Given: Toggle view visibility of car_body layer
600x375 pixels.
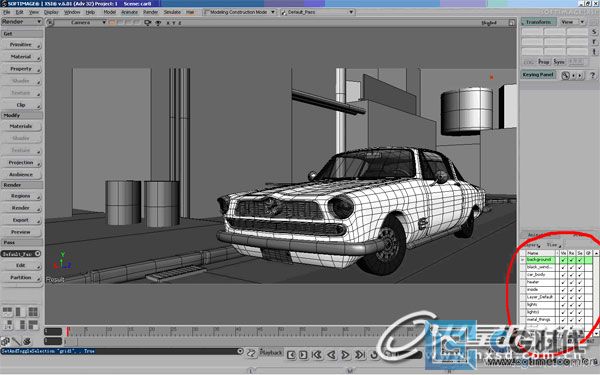Looking at the screenshot, I should click(563, 275).
